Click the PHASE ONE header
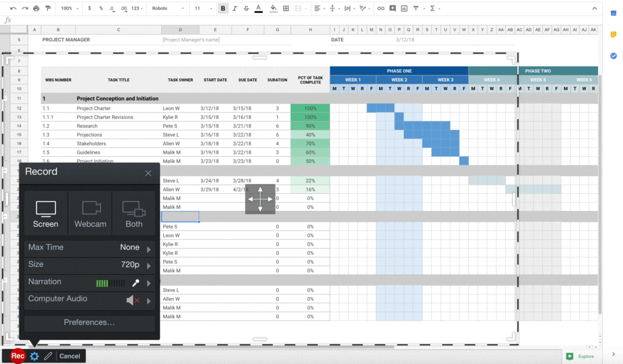623x364 pixels. point(399,71)
